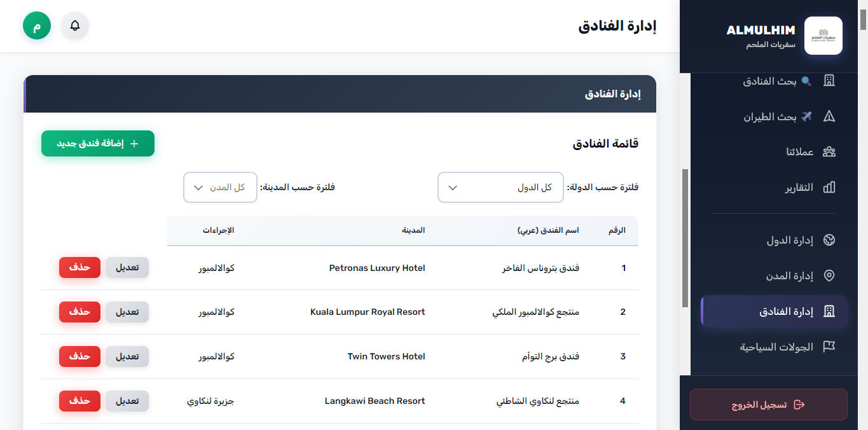This screenshot has height=430, width=868.
Task: Open the green user avatar menu
Action: (x=37, y=25)
